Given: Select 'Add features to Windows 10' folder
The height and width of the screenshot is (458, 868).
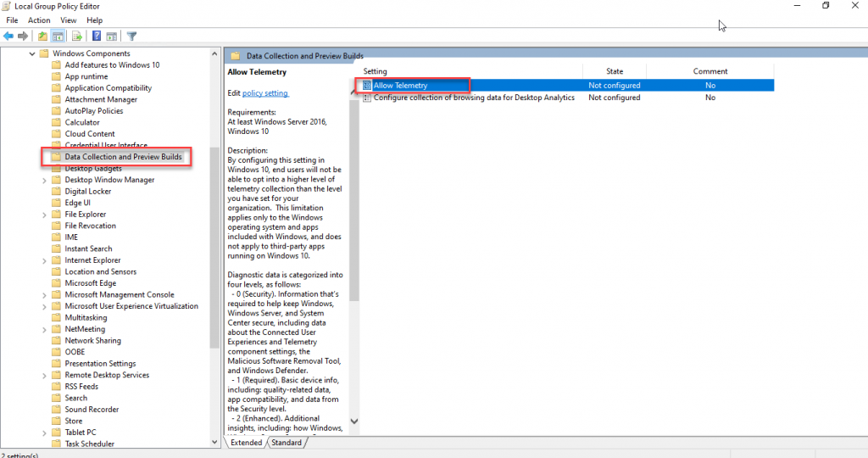Looking at the screenshot, I should 112,64.
